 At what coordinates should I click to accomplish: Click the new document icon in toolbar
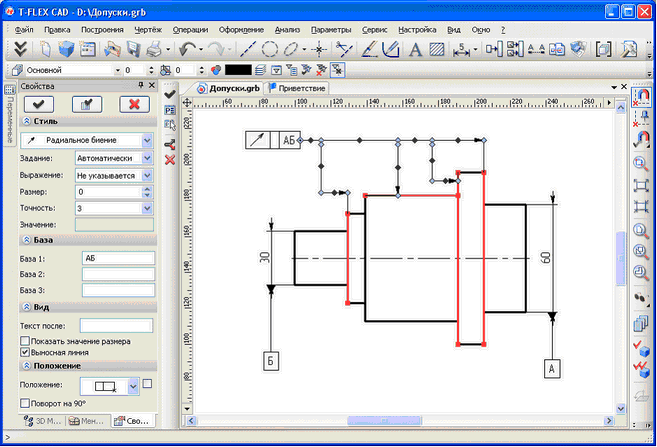45,49
